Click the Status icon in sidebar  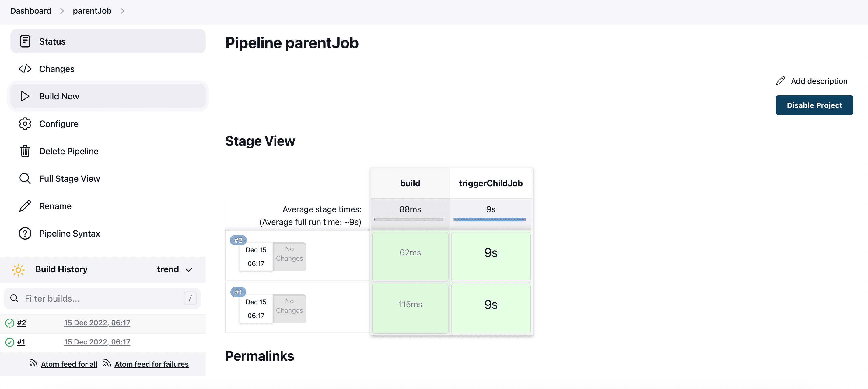pos(24,41)
